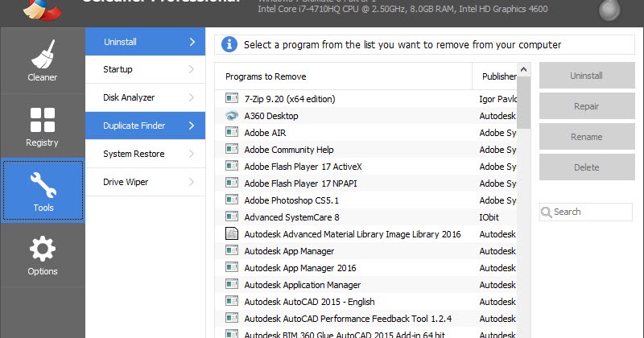
Task: Select Autodesk Application Manager row
Action: (x=365, y=285)
